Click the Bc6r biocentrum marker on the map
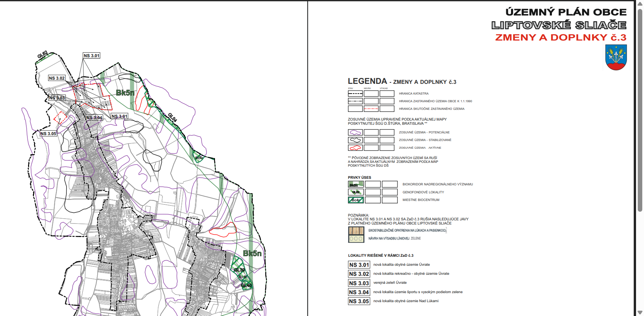 point(199,158)
